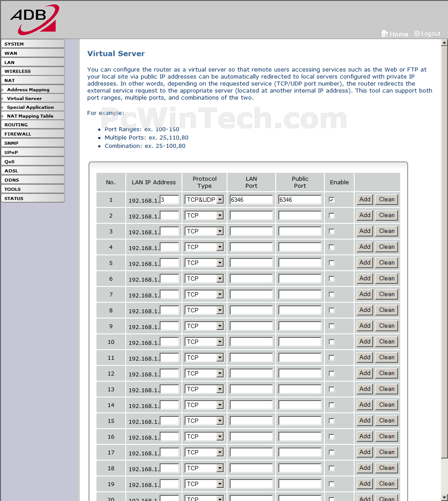Click the vertical scrollbar thumb

tap(444, 252)
